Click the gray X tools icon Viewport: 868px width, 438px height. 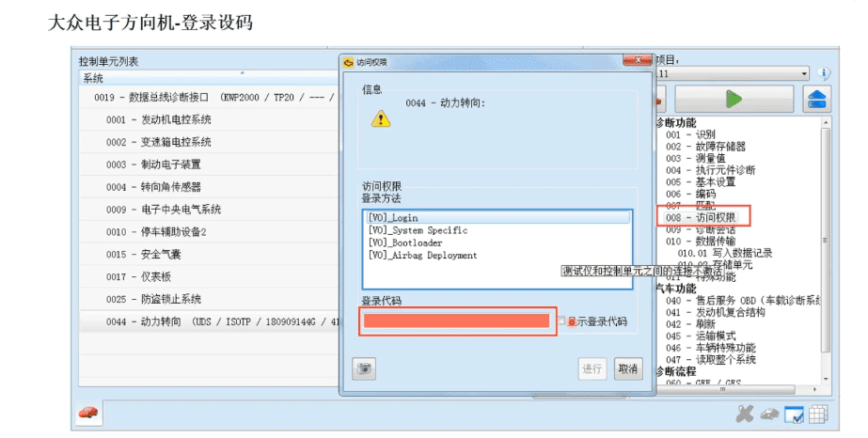click(745, 414)
